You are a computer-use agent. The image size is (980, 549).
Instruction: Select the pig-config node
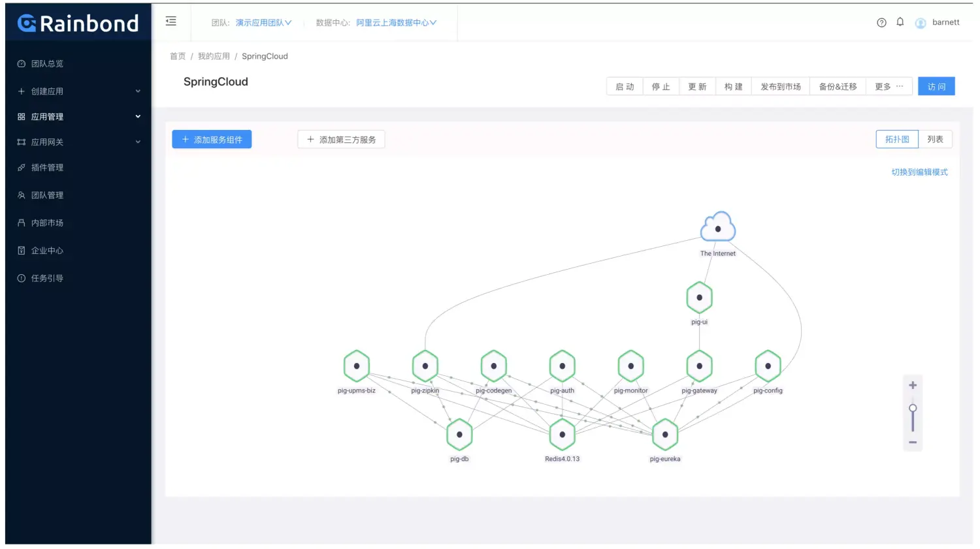click(x=768, y=366)
